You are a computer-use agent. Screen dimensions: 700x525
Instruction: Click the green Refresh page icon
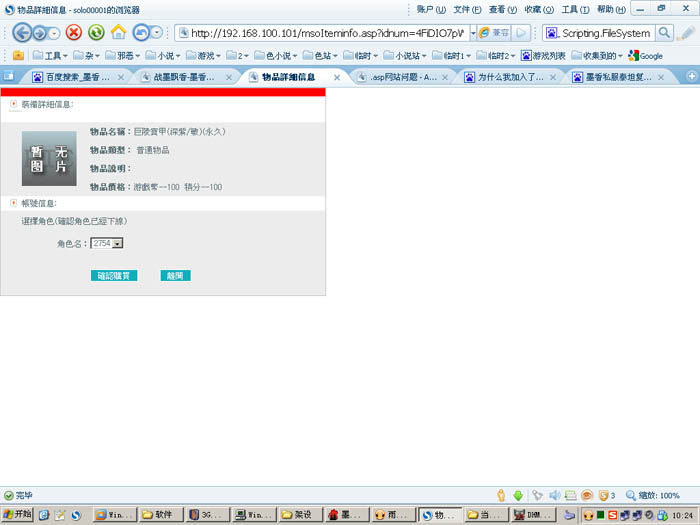point(96,32)
